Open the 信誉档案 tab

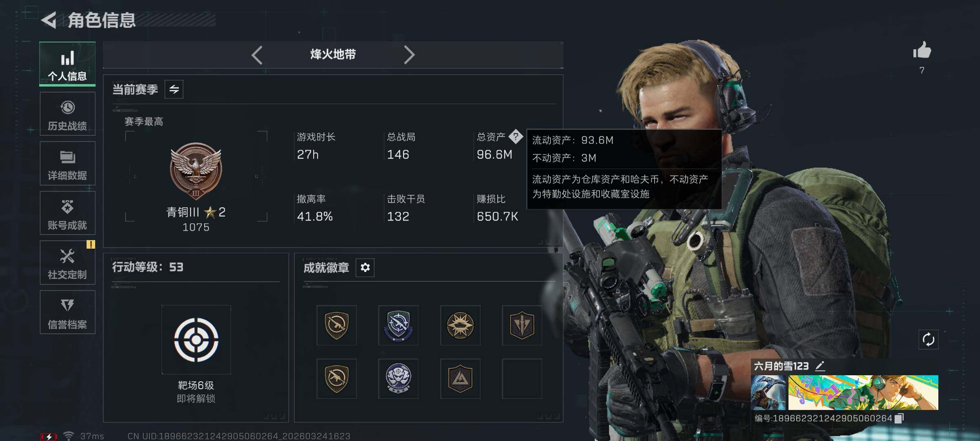coord(67,312)
